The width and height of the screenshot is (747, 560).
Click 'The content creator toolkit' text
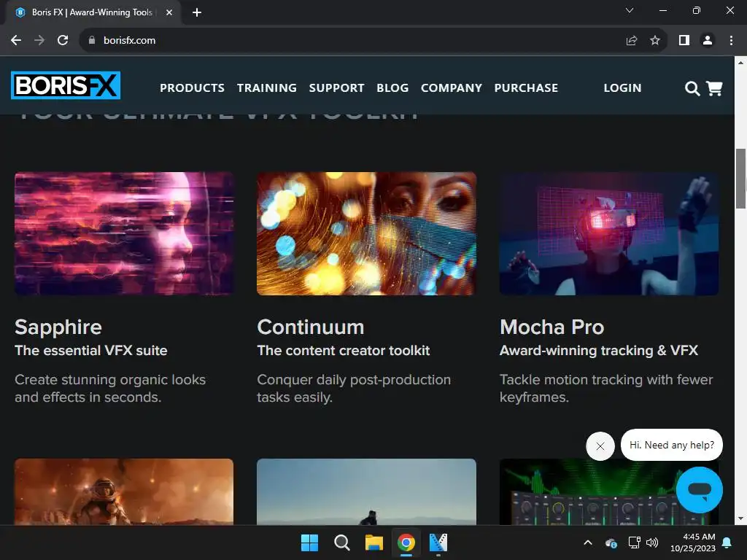pos(344,351)
